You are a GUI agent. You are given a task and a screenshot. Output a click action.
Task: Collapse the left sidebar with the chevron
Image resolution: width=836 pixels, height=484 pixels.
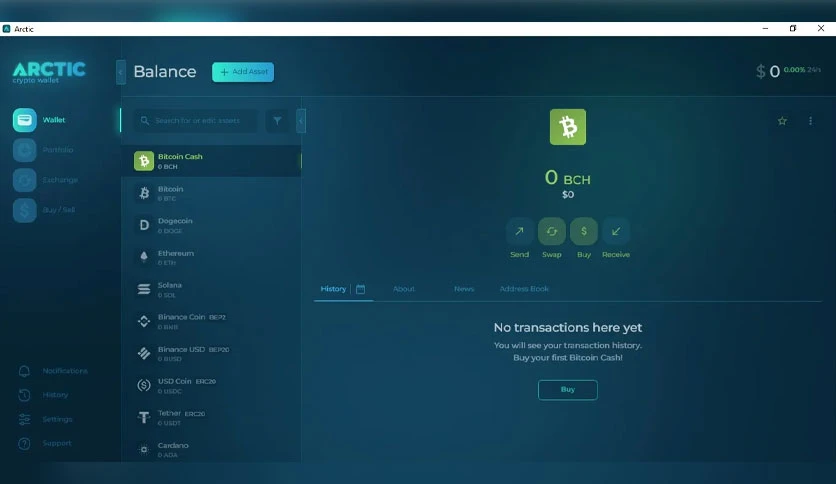tap(121, 72)
